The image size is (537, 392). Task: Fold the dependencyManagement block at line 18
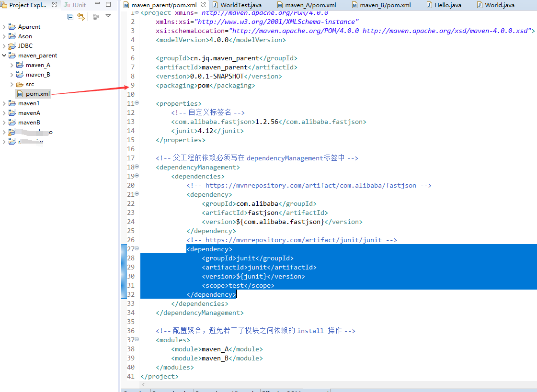[137, 166]
